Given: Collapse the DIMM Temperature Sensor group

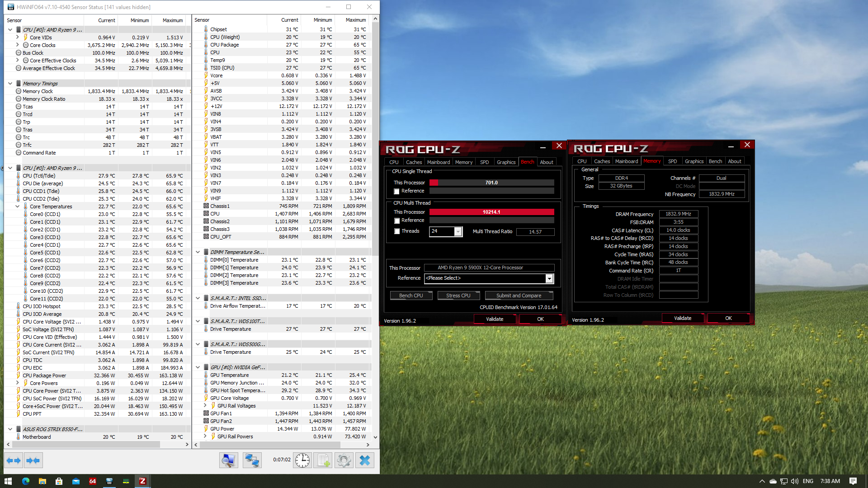Looking at the screenshot, I should point(198,252).
